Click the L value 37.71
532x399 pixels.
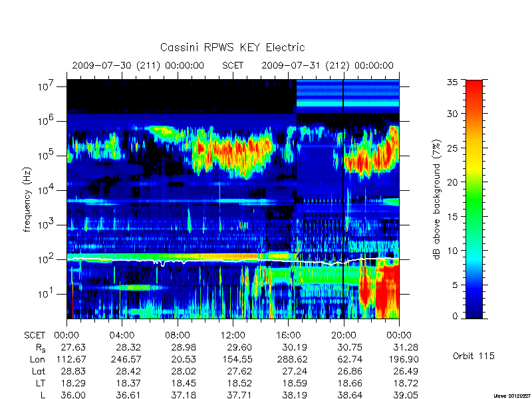point(239,395)
